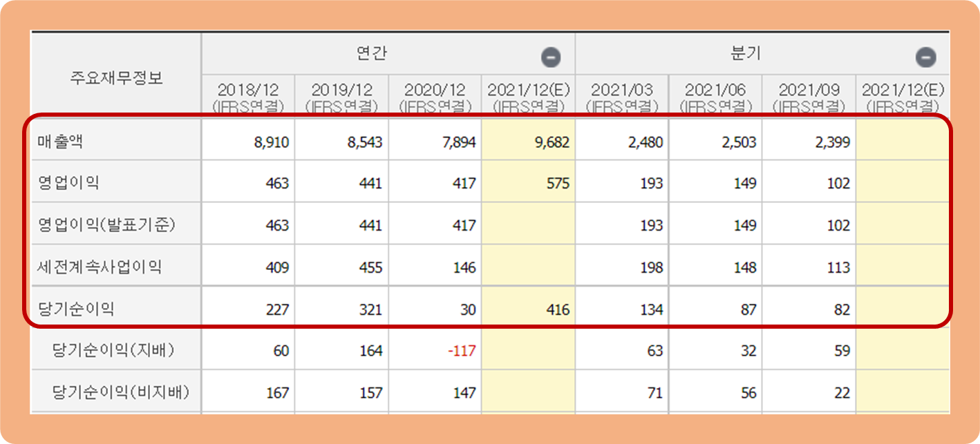
Task: Click the 2,399 quarterly revenue value
Action: (831, 143)
